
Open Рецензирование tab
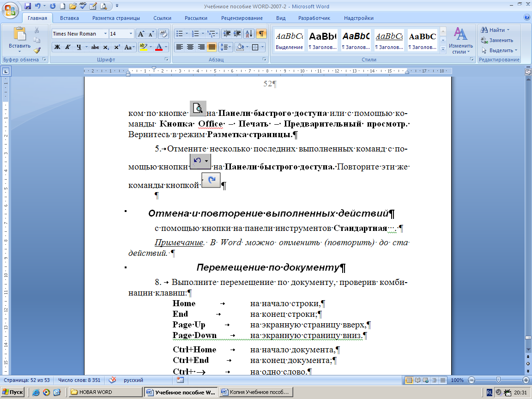tap(242, 18)
